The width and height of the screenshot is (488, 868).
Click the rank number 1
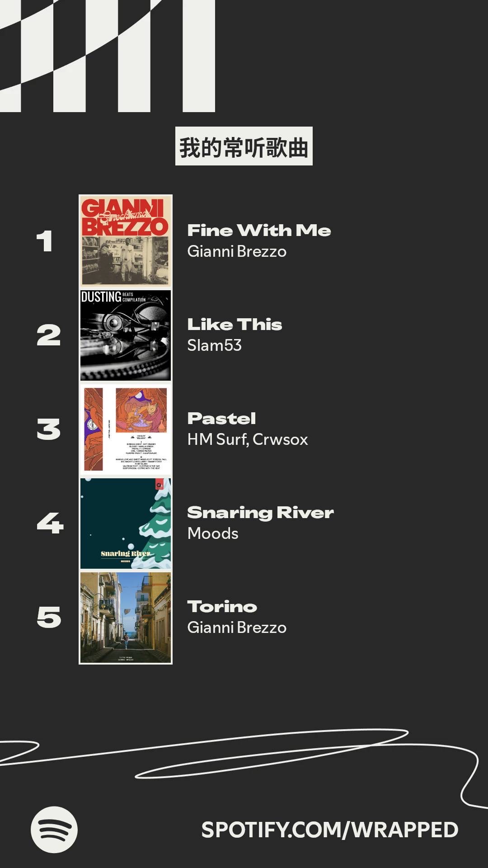point(45,241)
